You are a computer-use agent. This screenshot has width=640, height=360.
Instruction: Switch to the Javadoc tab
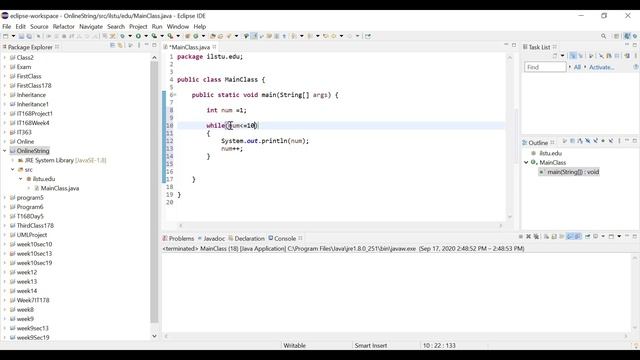tap(211, 238)
